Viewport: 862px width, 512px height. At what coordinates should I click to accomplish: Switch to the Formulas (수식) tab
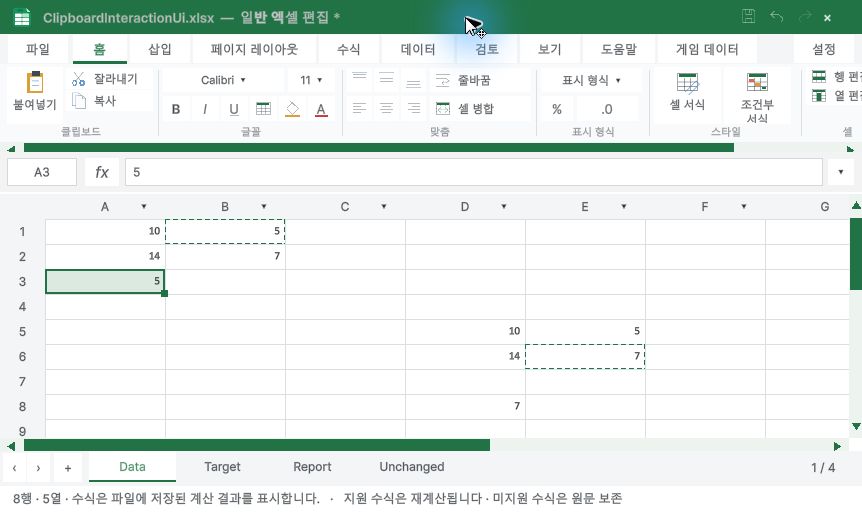pyautogui.click(x=349, y=49)
